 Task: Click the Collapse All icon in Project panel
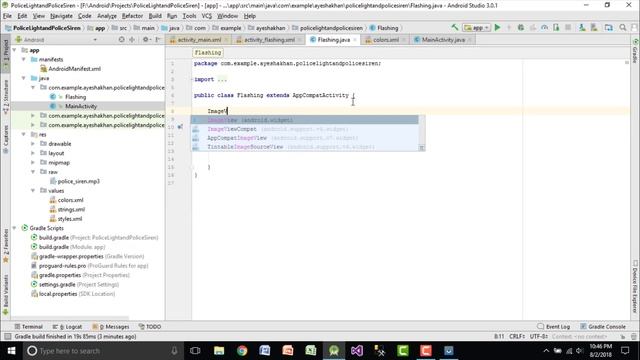point(132,40)
